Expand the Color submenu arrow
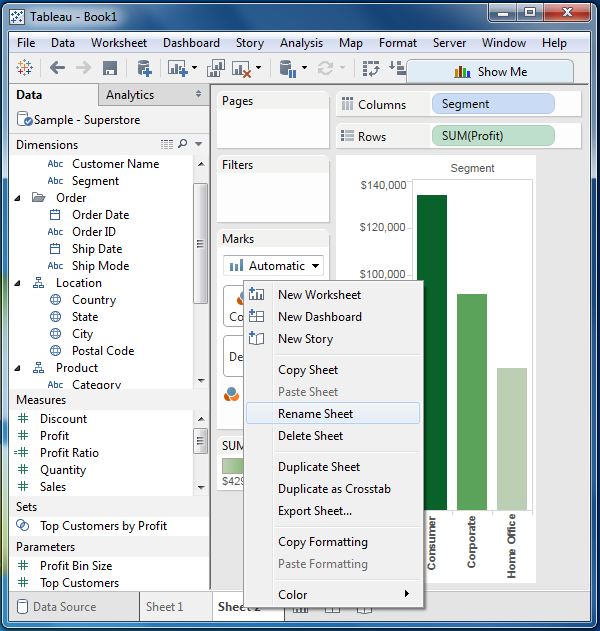 [406, 594]
